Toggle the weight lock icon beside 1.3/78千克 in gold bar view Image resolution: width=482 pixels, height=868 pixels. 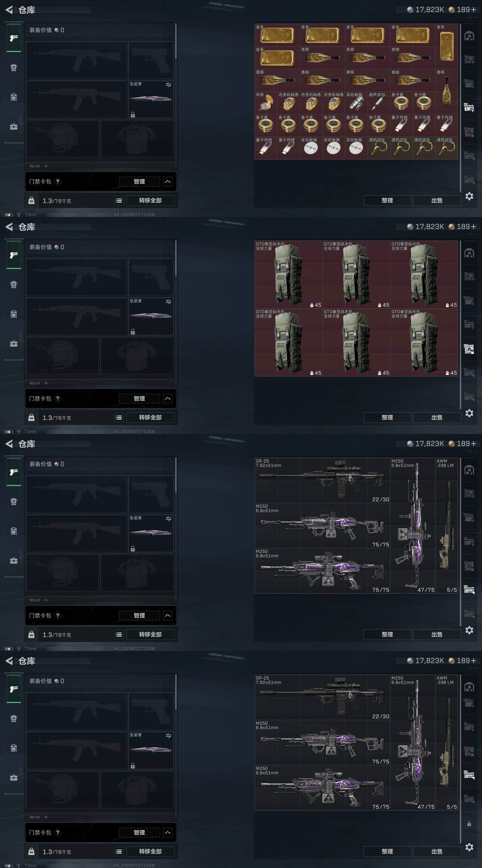coord(31,200)
